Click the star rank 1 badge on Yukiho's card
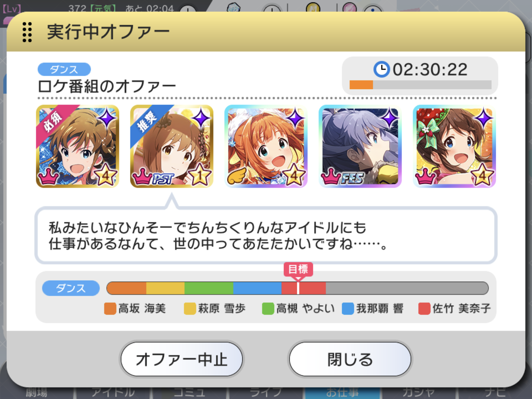Image resolution: width=532 pixels, height=399 pixels. click(200, 175)
